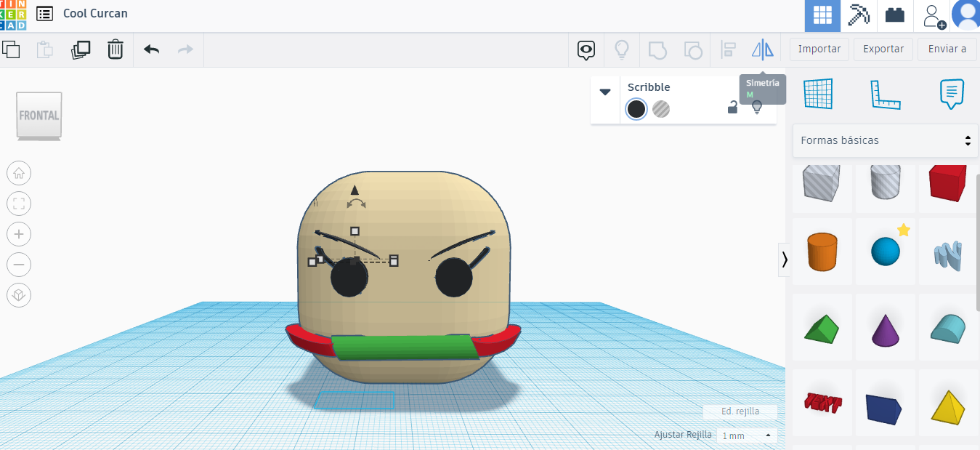Screen dimensions: 980x450
Task: Pick the red TEXT shape
Action: click(x=822, y=403)
